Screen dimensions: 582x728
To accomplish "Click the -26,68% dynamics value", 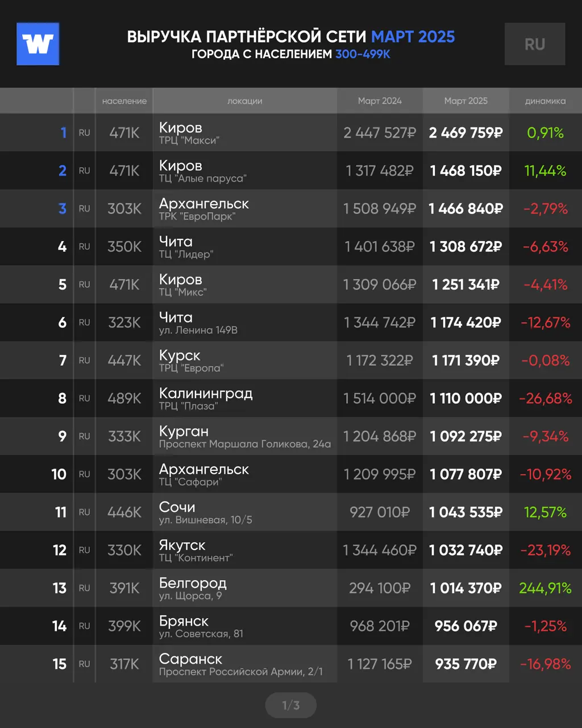I will pyautogui.click(x=545, y=398).
